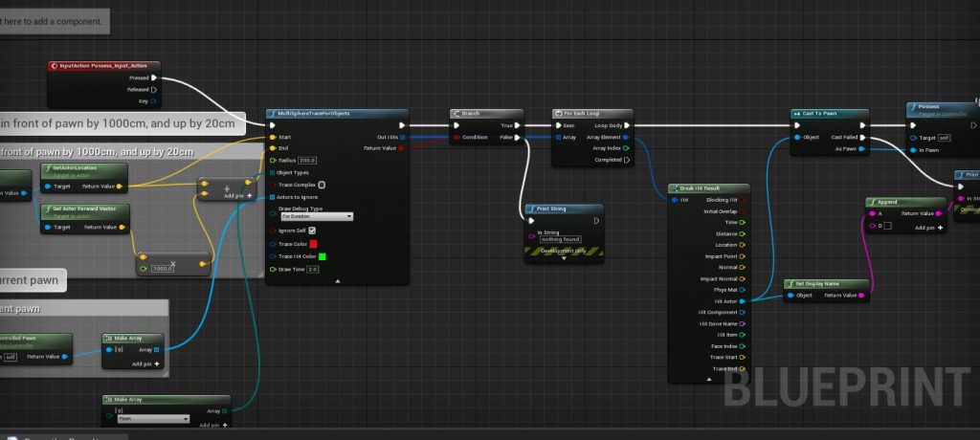Image resolution: width=980 pixels, height=440 pixels.
Task: Click Add pin on the Append node
Action: point(929,228)
